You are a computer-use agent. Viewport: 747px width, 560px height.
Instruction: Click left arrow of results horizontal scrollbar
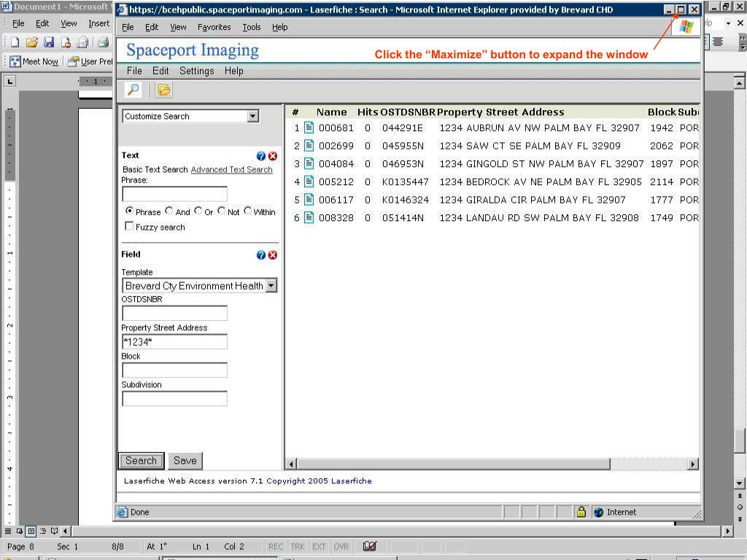[x=291, y=464]
